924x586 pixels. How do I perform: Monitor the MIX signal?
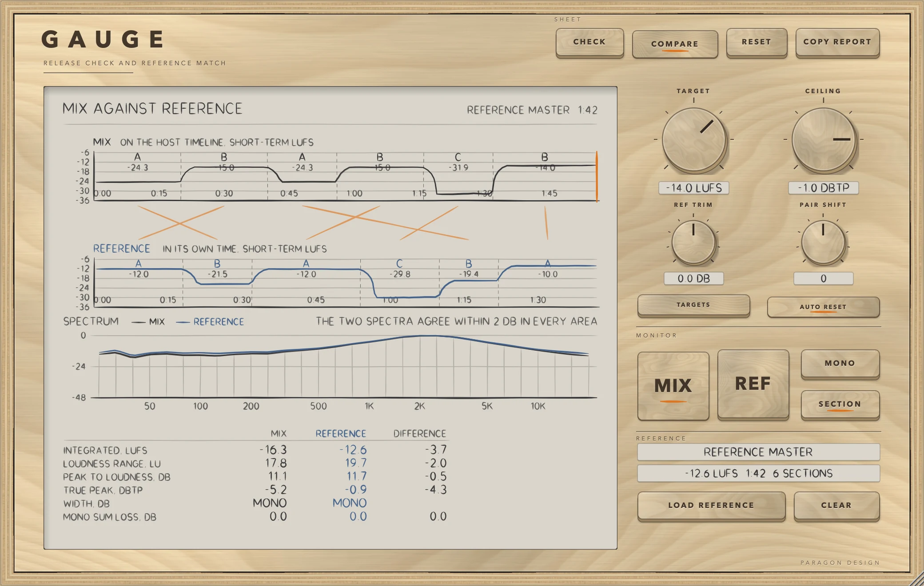[x=673, y=386]
